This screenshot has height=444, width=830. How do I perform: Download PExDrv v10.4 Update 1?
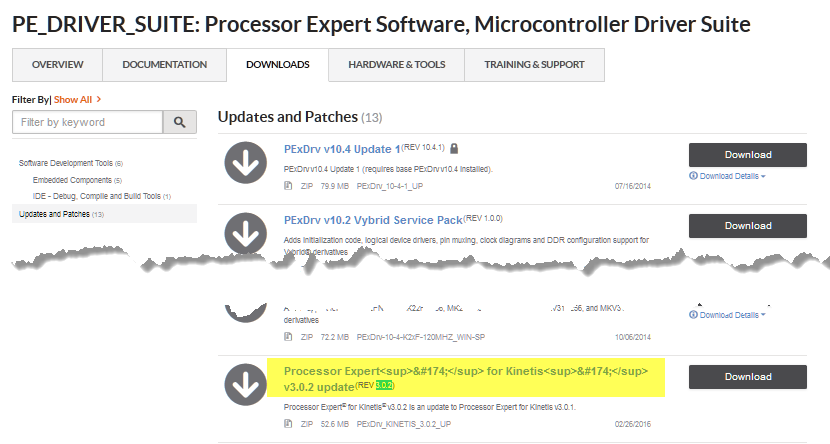[x=748, y=155]
